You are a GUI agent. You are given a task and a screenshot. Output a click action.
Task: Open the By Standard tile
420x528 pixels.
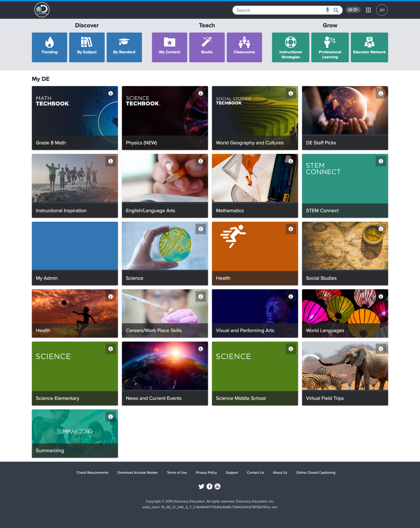click(x=124, y=48)
